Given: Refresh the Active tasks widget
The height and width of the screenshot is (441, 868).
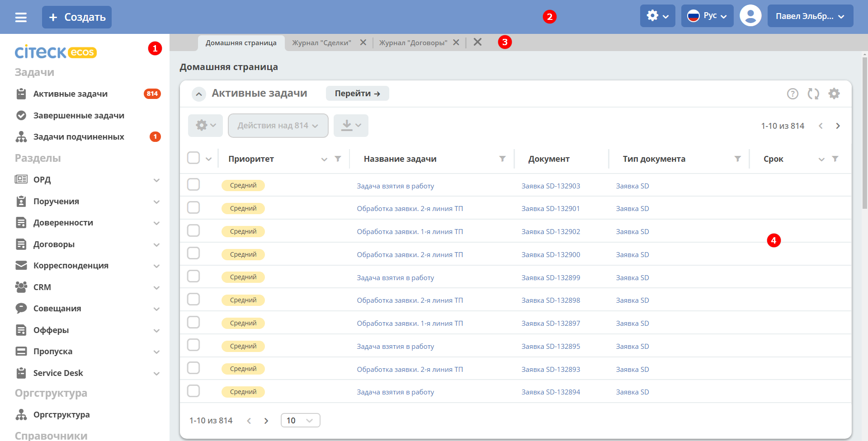Looking at the screenshot, I should click(x=813, y=94).
